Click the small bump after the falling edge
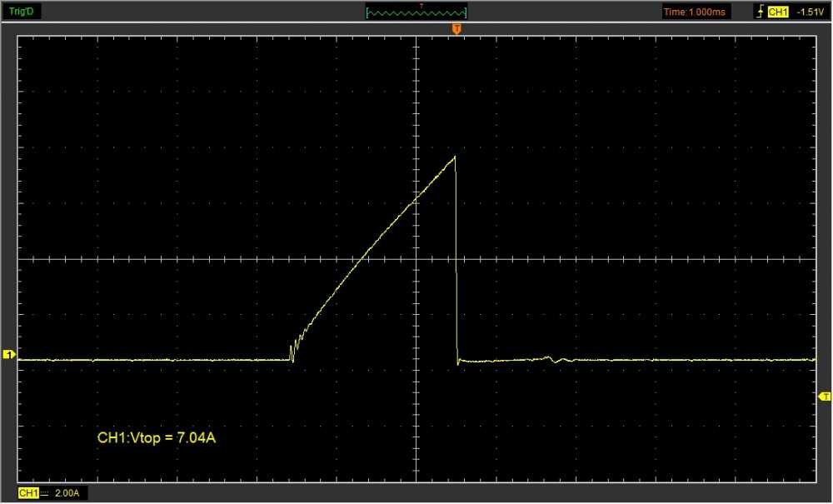The height and width of the screenshot is (504, 833). pos(549,358)
